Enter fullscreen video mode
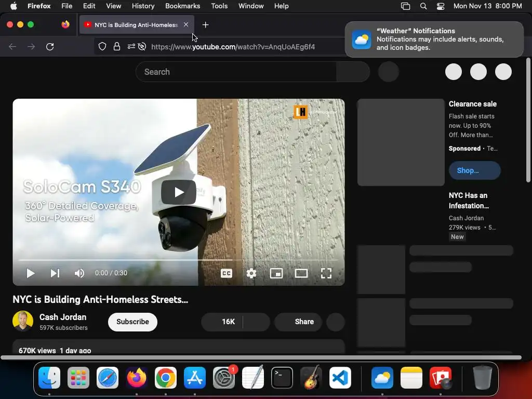The height and width of the screenshot is (399, 532). click(x=326, y=273)
